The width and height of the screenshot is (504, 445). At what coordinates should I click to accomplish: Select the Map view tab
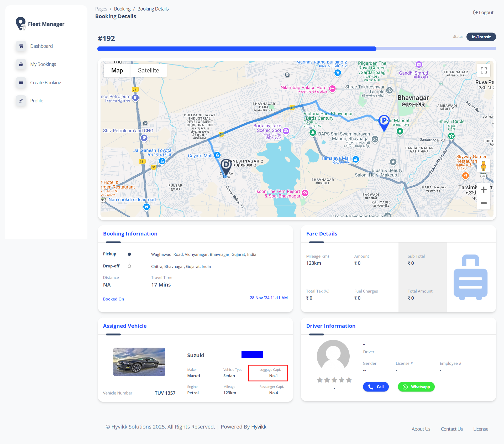coord(117,70)
